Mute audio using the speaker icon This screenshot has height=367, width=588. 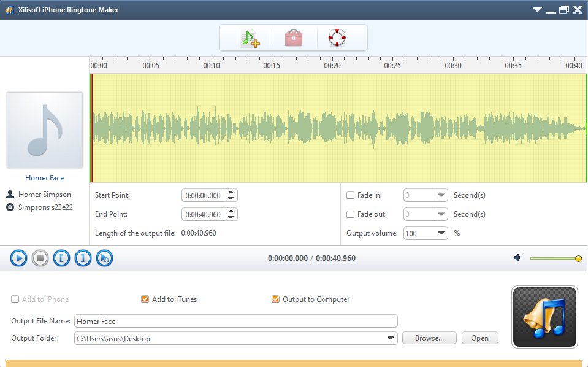pos(518,258)
